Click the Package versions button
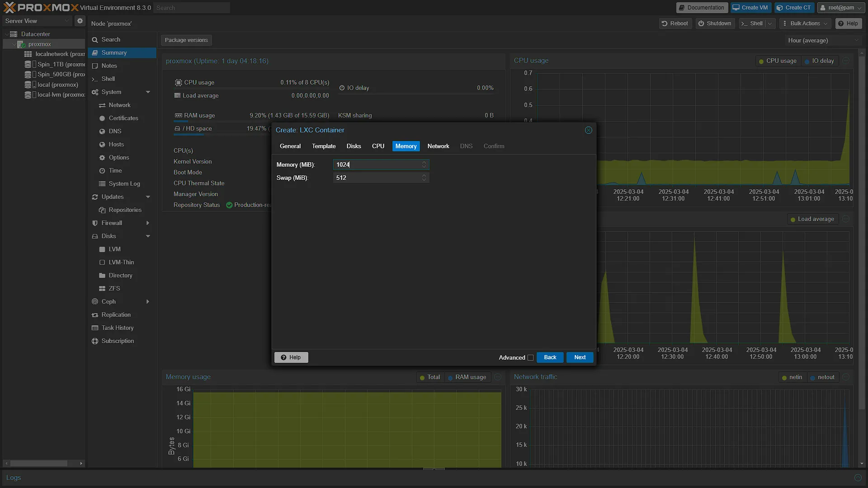The height and width of the screenshot is (488, 868). click(x=186, y=40)
